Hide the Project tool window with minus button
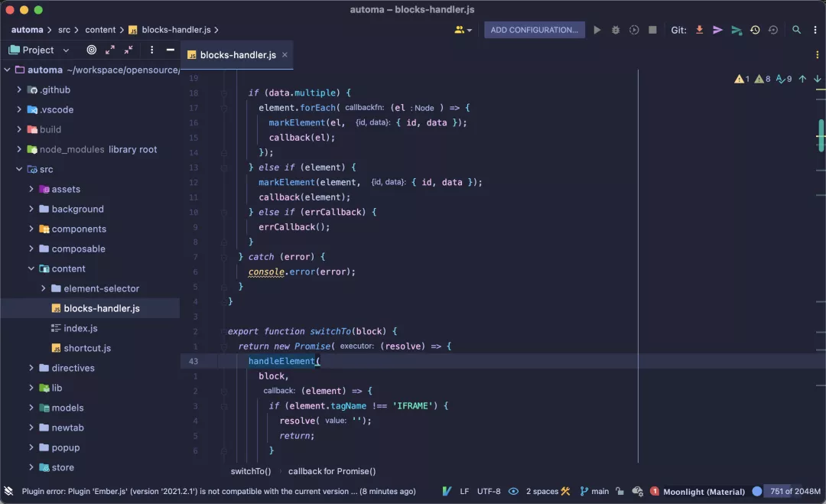 point(171,50)
